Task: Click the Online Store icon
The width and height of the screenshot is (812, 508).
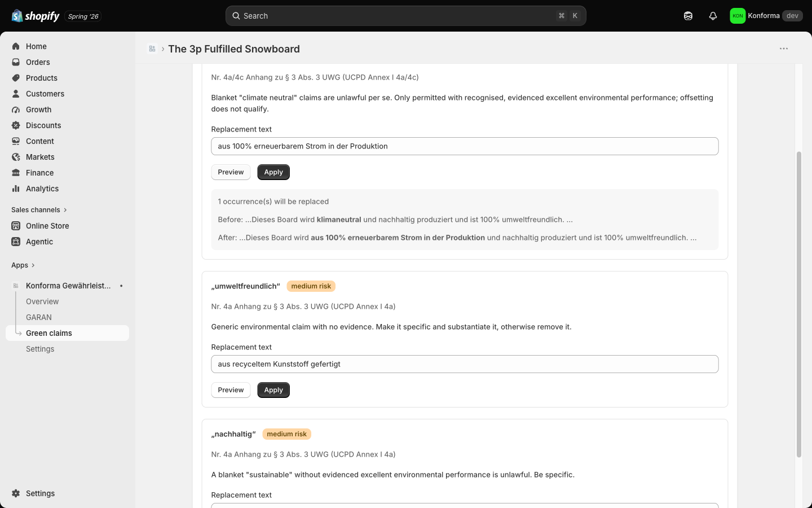Action: coord(16,226)
